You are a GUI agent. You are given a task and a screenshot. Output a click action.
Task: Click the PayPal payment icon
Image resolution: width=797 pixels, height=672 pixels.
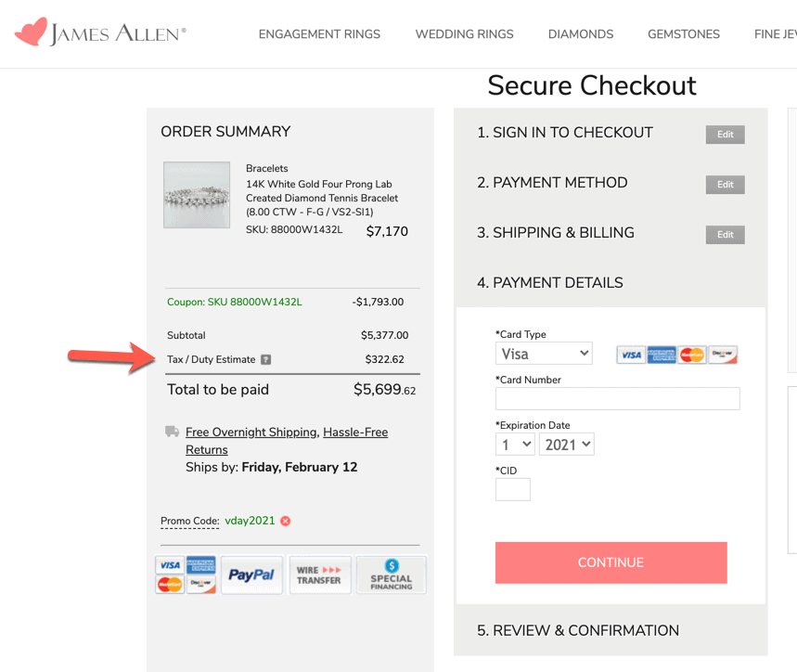point(251,575)
